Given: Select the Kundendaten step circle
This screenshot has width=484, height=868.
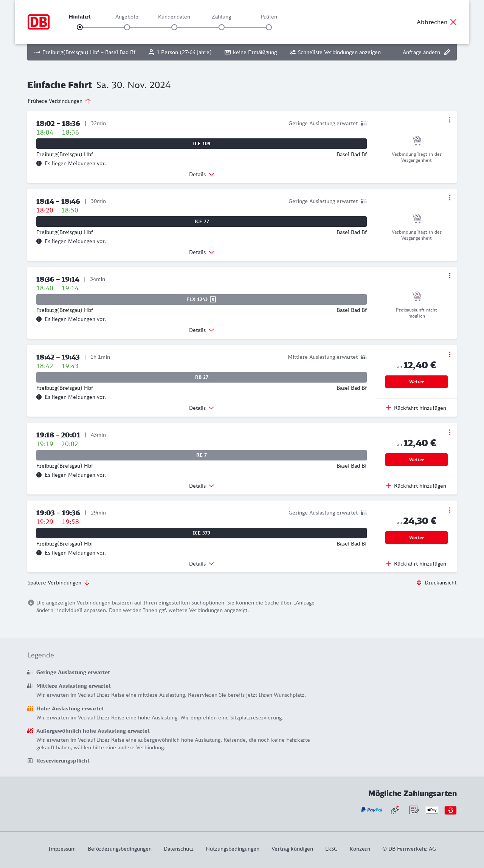Looking at the screenshot, I should click(174, 27).
